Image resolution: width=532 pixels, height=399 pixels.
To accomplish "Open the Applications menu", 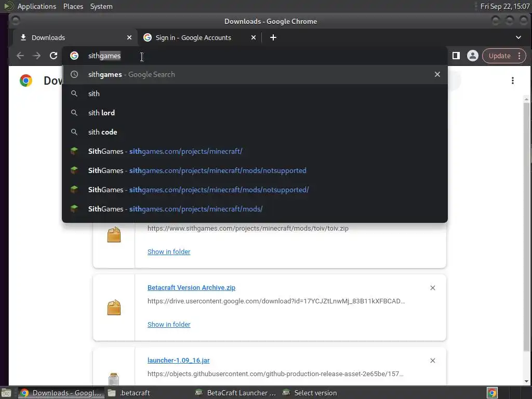I will pyautogui.click(x=37, y=6).
